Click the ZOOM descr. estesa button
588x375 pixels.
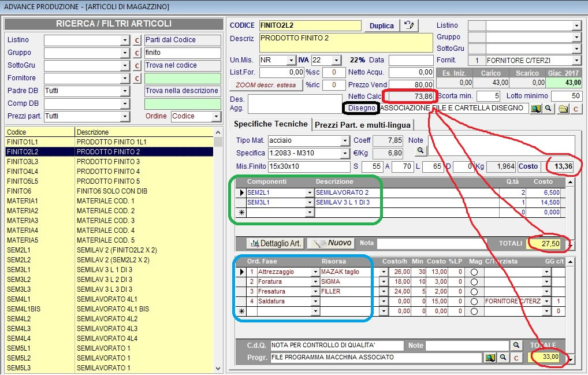(266, 85)
